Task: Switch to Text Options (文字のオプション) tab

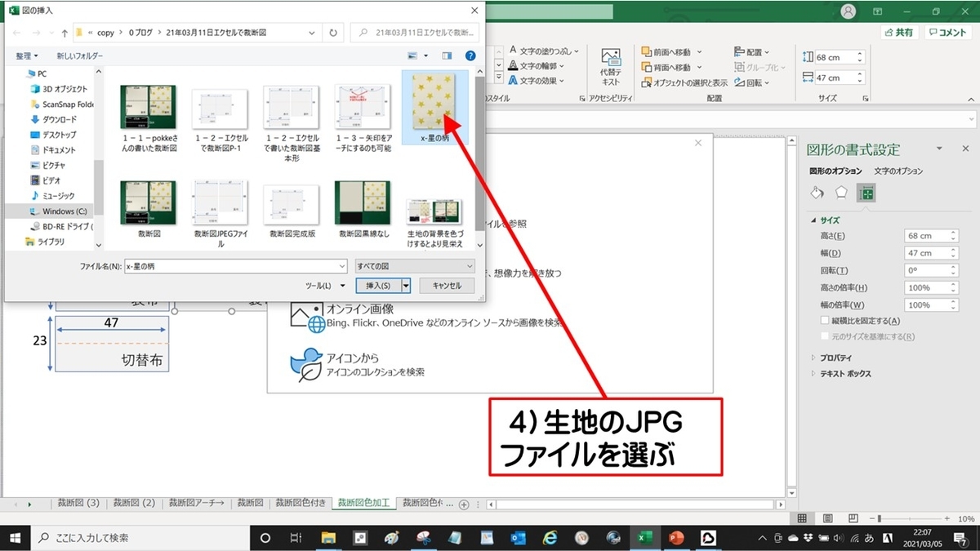Action: click(898, 171)
